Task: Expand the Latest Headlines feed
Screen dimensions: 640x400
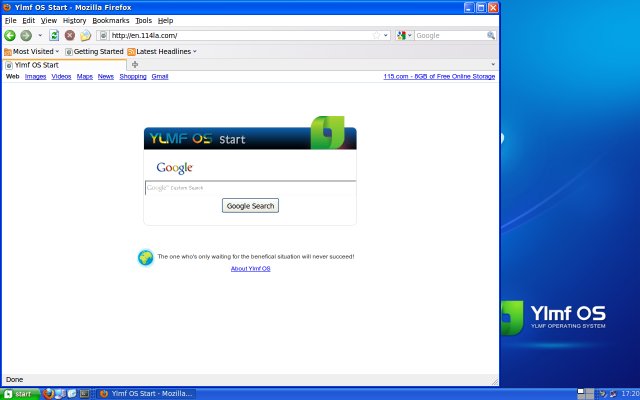Action: (162, 51)
